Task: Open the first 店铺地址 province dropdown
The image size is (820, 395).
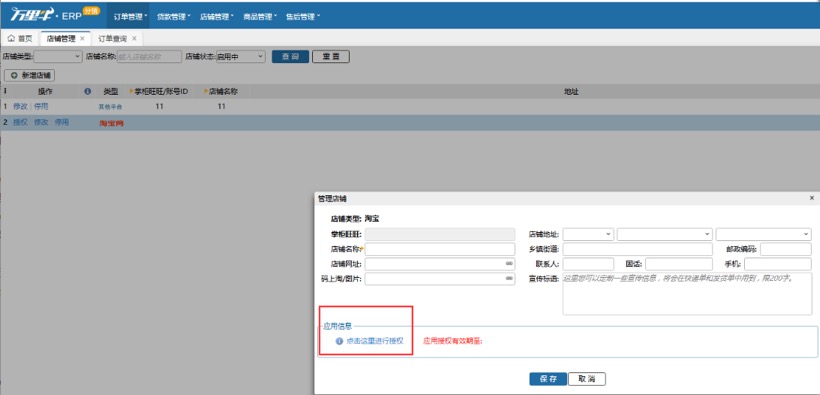Action: (x=588, y=234)
